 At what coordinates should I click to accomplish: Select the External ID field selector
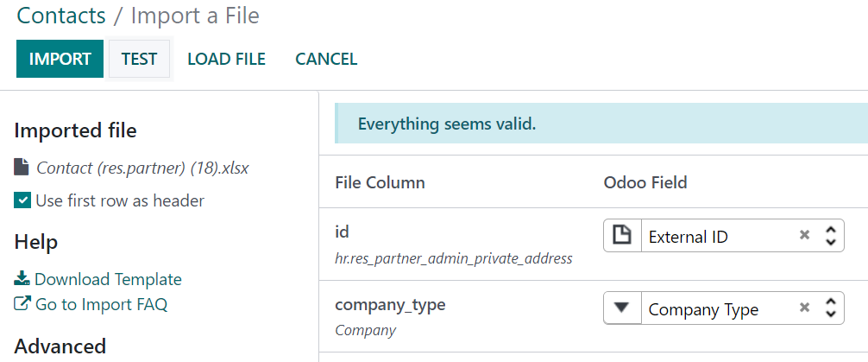[x=724, y=236]
